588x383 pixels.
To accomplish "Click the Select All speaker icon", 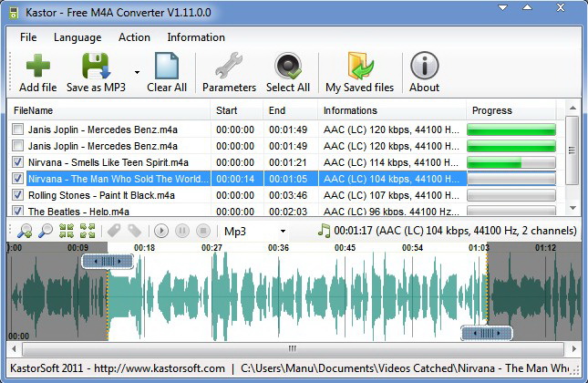I will click(x=288, y=66).
